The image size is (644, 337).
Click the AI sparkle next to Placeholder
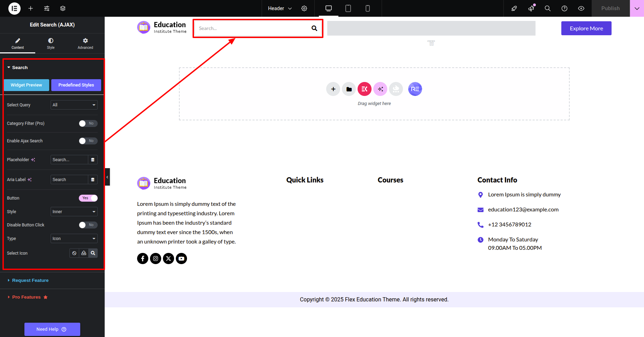(x=33, y=160)
